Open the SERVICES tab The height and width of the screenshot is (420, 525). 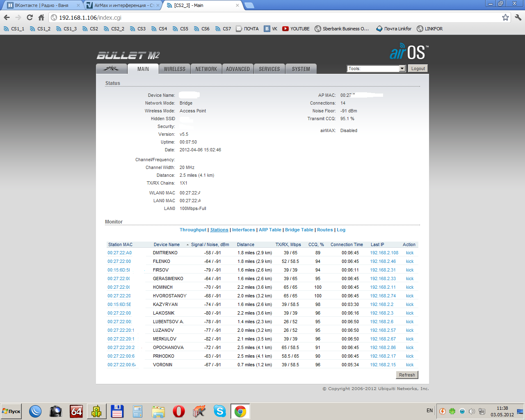coord(269,69)
